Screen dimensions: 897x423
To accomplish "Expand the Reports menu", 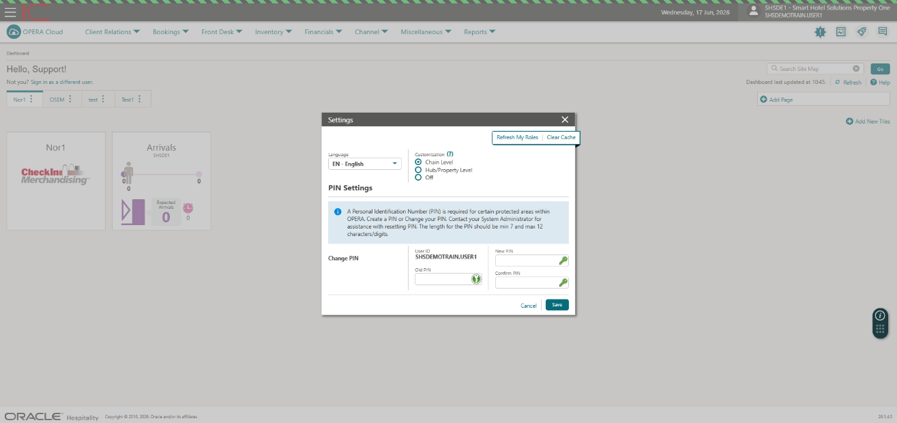I will tap(479, 32).
